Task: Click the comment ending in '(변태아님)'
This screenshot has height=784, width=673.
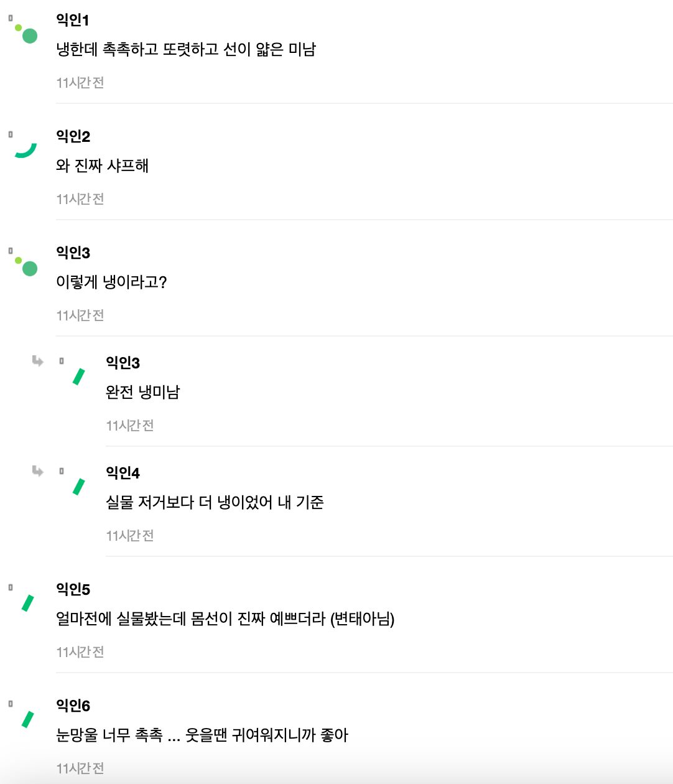Action: tap(225, 619)
